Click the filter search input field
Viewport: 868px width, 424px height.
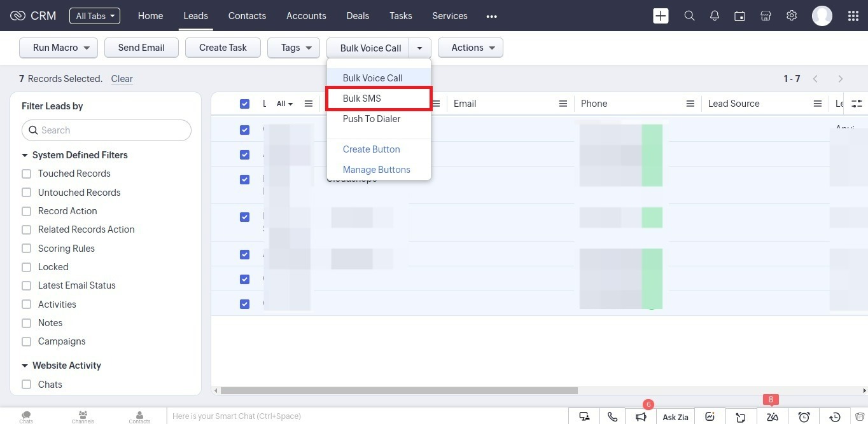[x=107, y=130]
